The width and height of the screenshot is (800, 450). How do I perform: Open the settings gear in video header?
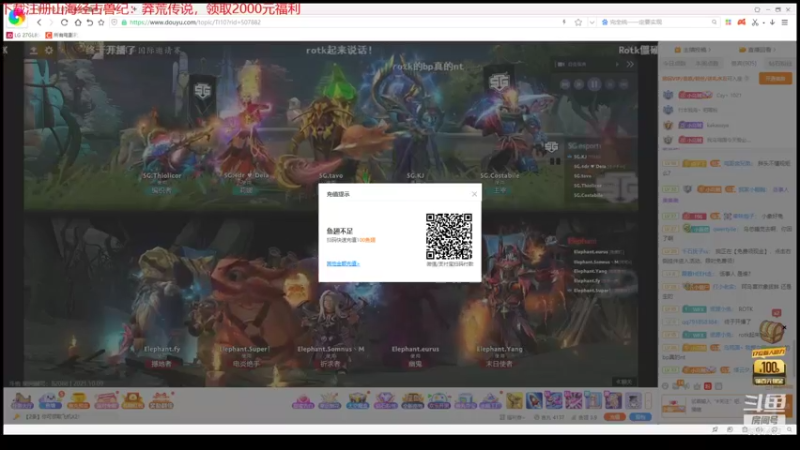click(x=49, y=50)
